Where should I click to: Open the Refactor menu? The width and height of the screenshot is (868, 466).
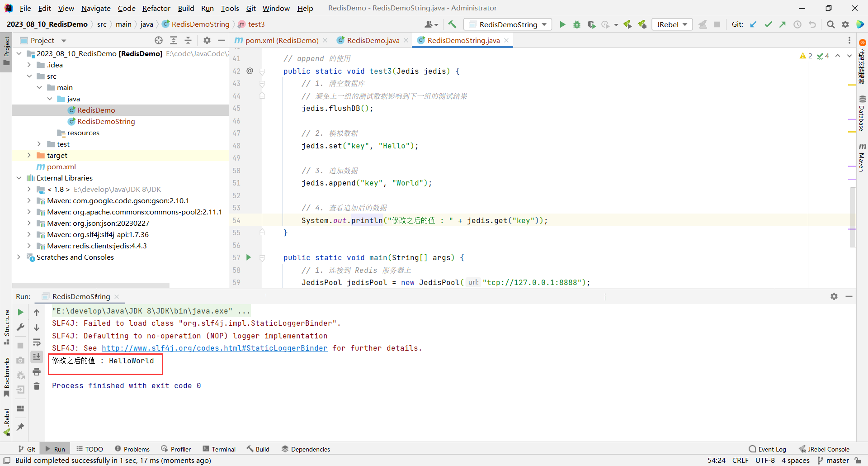[156, 8]
